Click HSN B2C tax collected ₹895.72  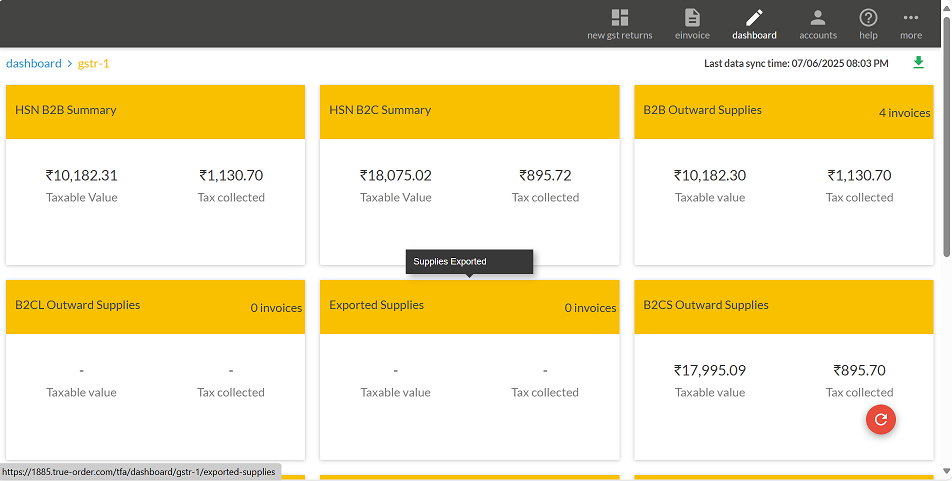[x=545, y=175]
